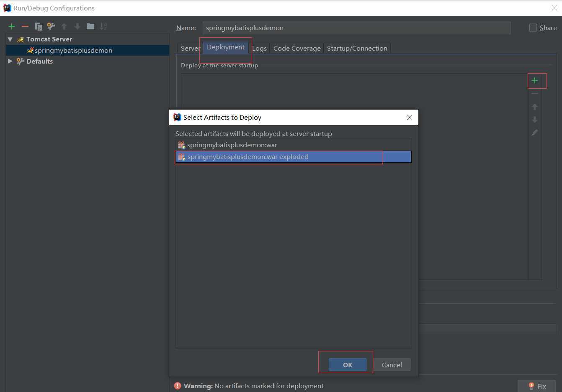Focus the Name input field

[356, 28]
